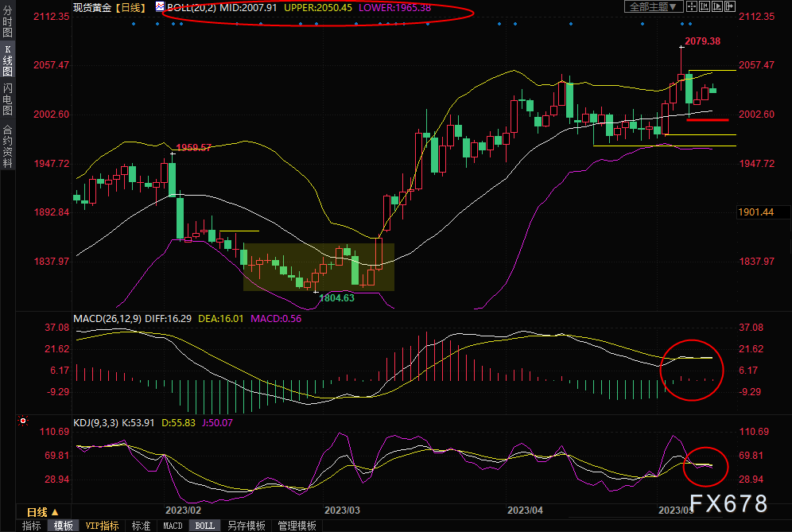Expand the 日线 period selector

(42, 512)
